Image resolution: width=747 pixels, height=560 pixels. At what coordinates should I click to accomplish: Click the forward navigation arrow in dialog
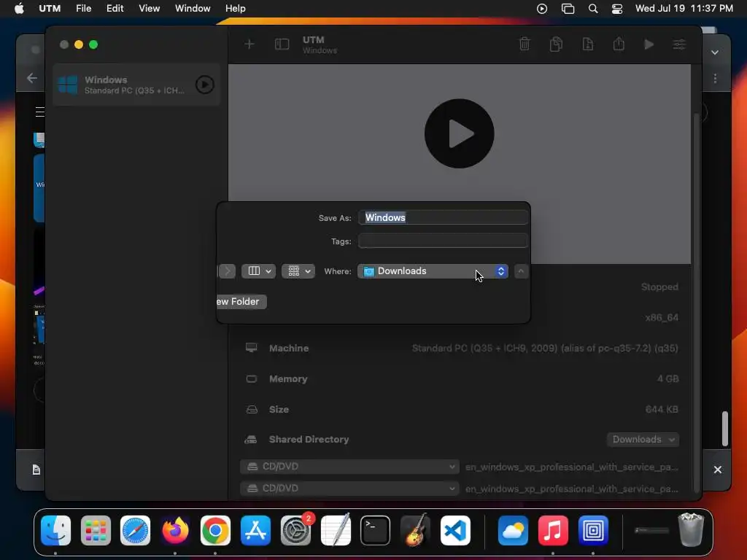tap(228, 271)
